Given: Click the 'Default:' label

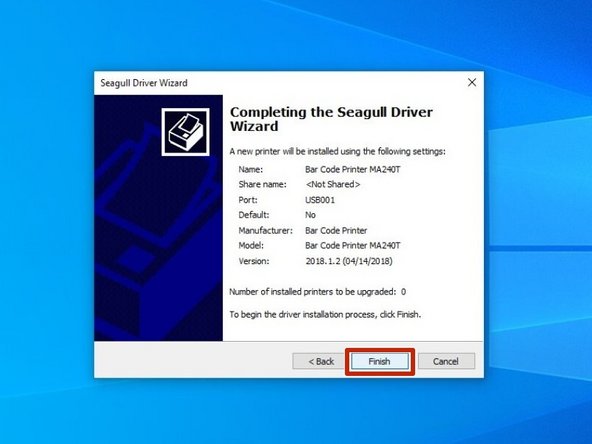Looking at the screenshot, I should (254, 215).
